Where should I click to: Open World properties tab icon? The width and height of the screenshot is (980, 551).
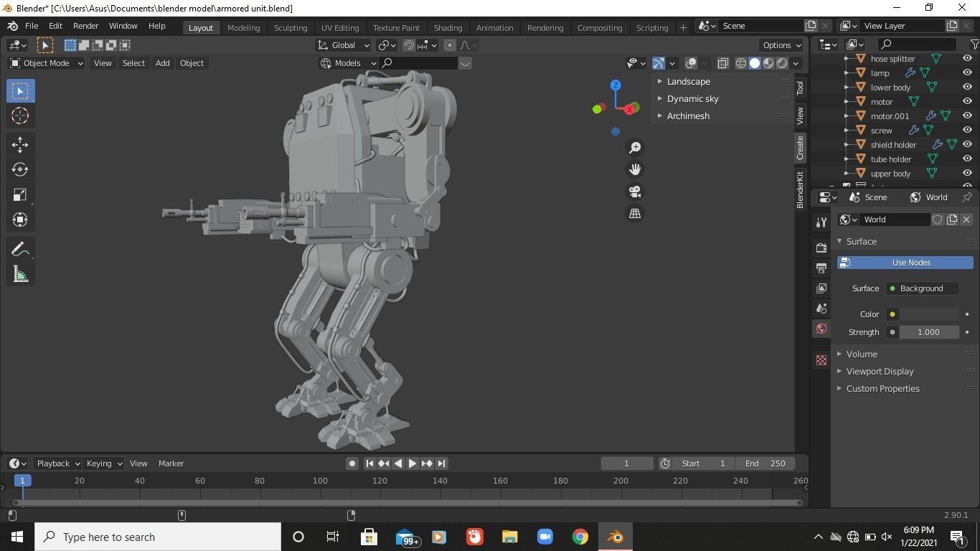click(x=821, y=329)
